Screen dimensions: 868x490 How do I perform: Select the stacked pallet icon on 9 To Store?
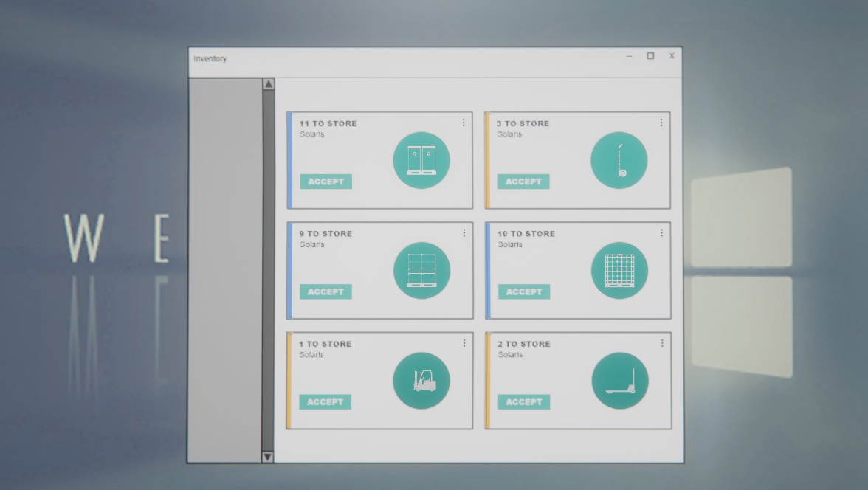[421, 270]
